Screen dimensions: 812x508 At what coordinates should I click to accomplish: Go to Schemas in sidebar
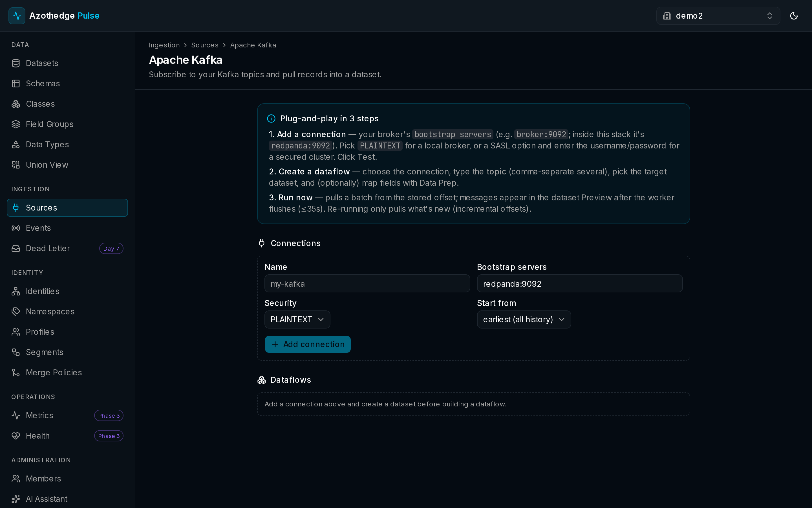67,84
